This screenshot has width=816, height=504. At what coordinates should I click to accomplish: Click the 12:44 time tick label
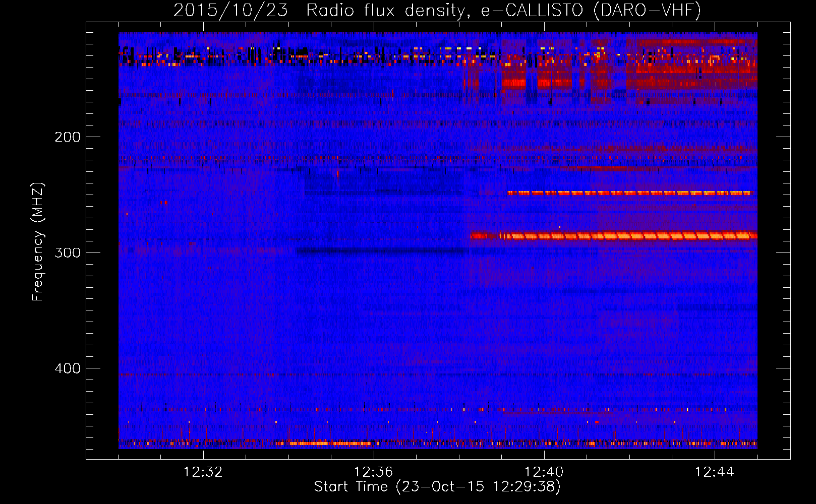pyautogui.click(x=715, y=472)
